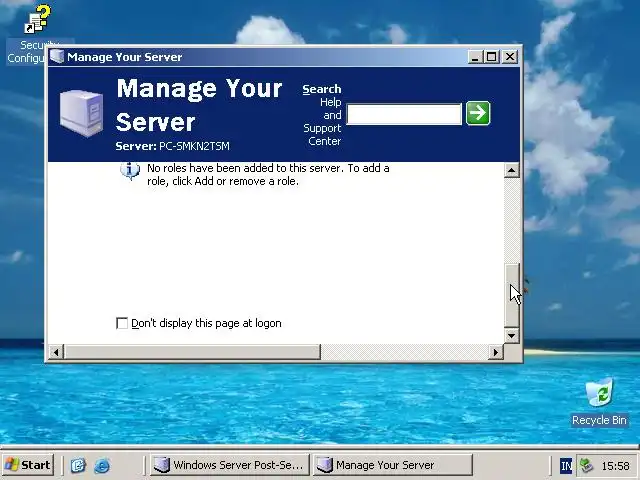Click the horizontal scrollbar thumb

(192, 352)
